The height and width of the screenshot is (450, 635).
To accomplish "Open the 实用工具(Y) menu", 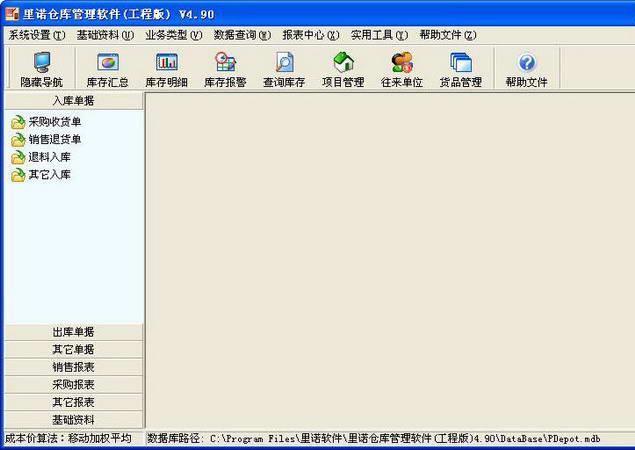I will coord(379,35).
